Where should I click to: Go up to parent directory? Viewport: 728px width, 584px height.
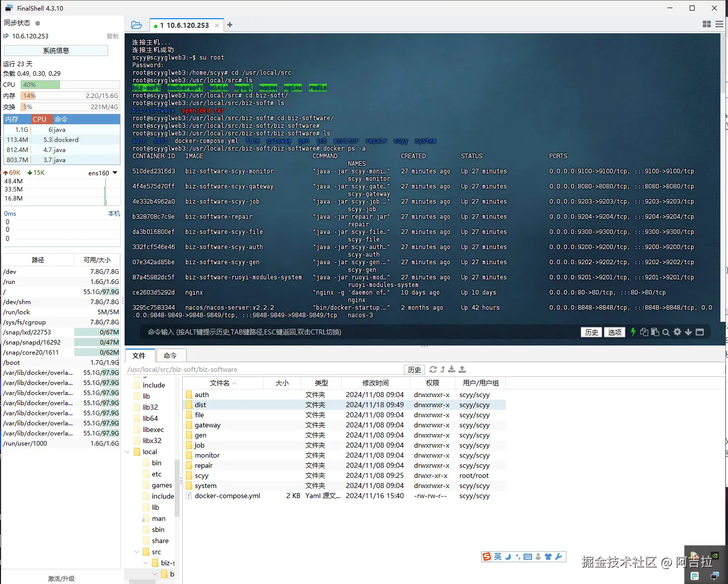[443, 369]
